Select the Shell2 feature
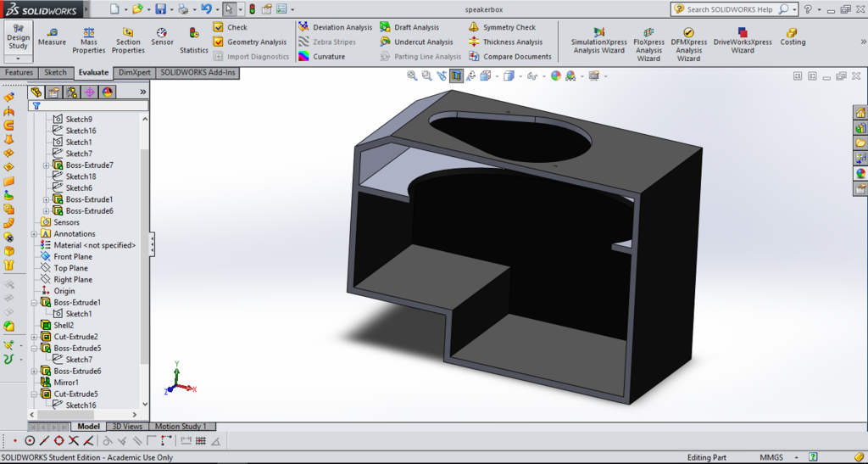 point(57,325)
